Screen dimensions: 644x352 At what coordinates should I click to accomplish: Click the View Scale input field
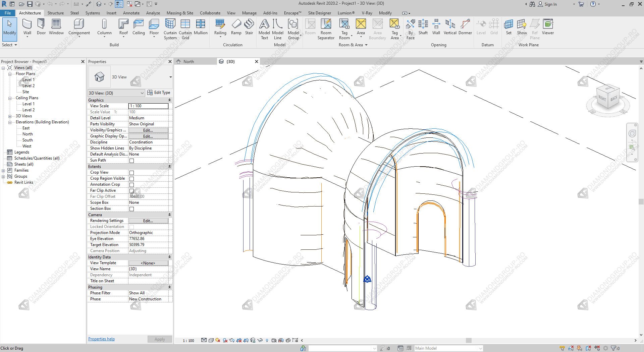[x=148, y=106]
